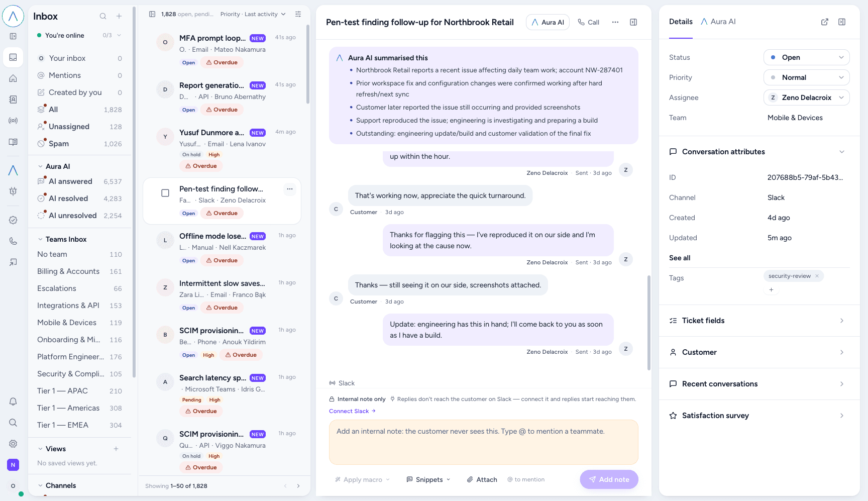This screenshot has height=501, width=868.
Task: Collapse the details panel icon
Action: click(x=842, y=22)
